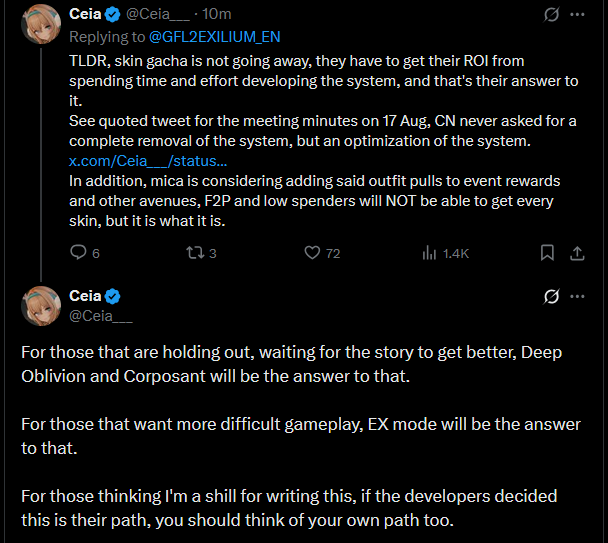Click the @Ceia___ handle on the lower tweet

[x=101, y=316]
